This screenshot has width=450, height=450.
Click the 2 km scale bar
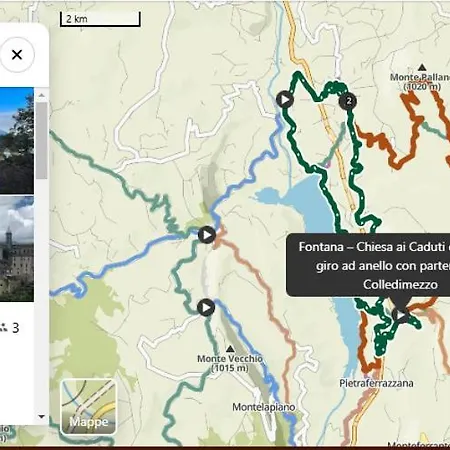pyautogui.click(x=100, y=19)
